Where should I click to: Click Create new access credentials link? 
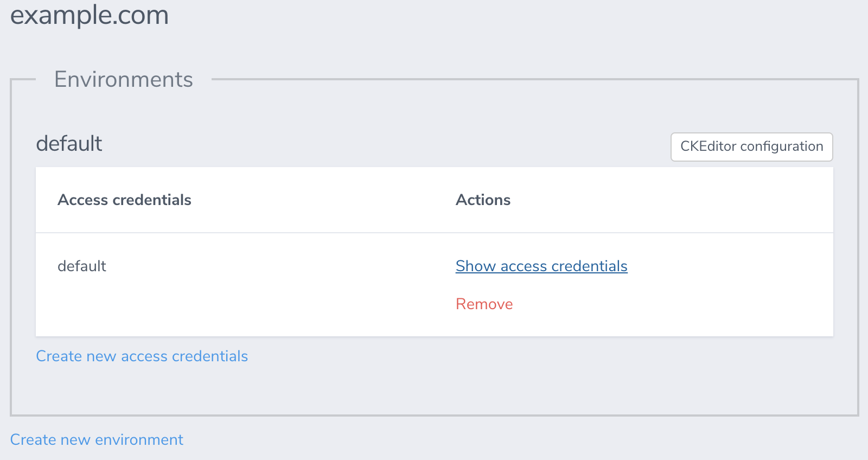click(x=142, y=356)
